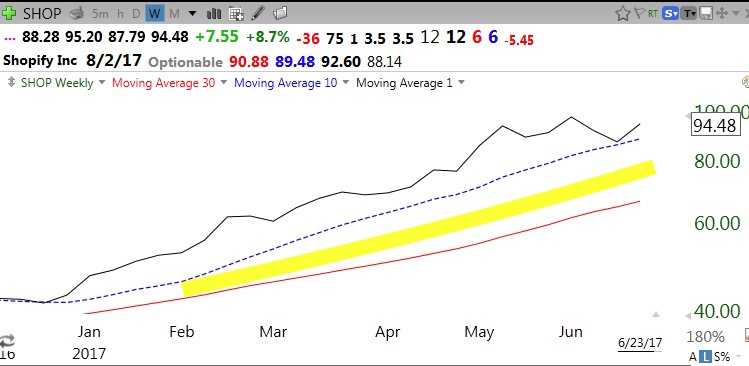This screenshot has height=366, width=749.
Task: Open the blue S dropdown button
Action: tap(671, 13)
